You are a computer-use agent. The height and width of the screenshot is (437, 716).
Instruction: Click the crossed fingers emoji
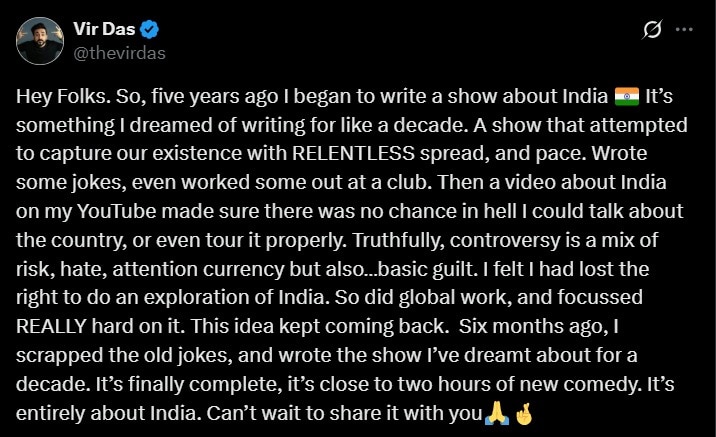point(523,414)
